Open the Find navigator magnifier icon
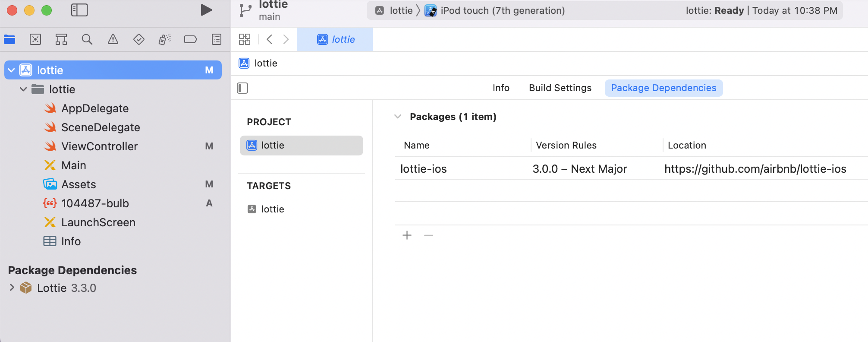This screenshot has width=868, height=342. (87, 40)
